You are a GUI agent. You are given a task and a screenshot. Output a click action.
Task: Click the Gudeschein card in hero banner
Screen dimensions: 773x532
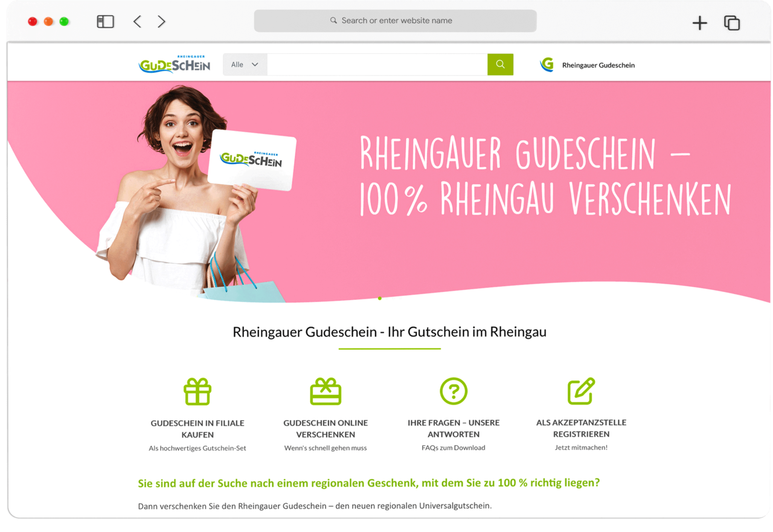point(252,160)
